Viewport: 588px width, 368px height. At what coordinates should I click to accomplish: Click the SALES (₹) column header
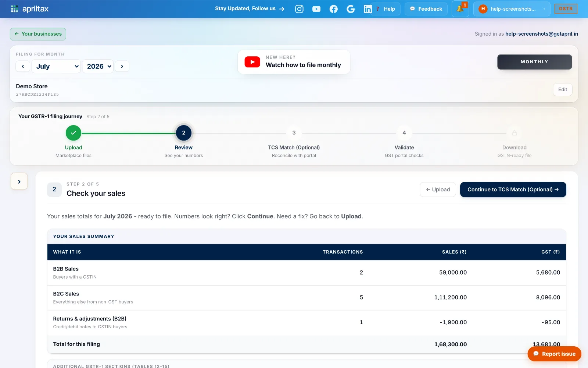tap(454, 252)
